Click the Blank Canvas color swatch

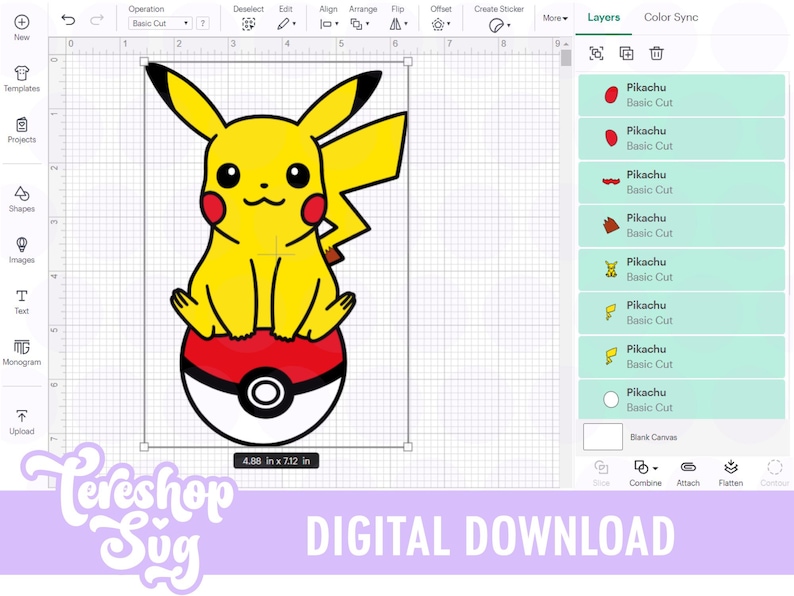click(603, 436)
